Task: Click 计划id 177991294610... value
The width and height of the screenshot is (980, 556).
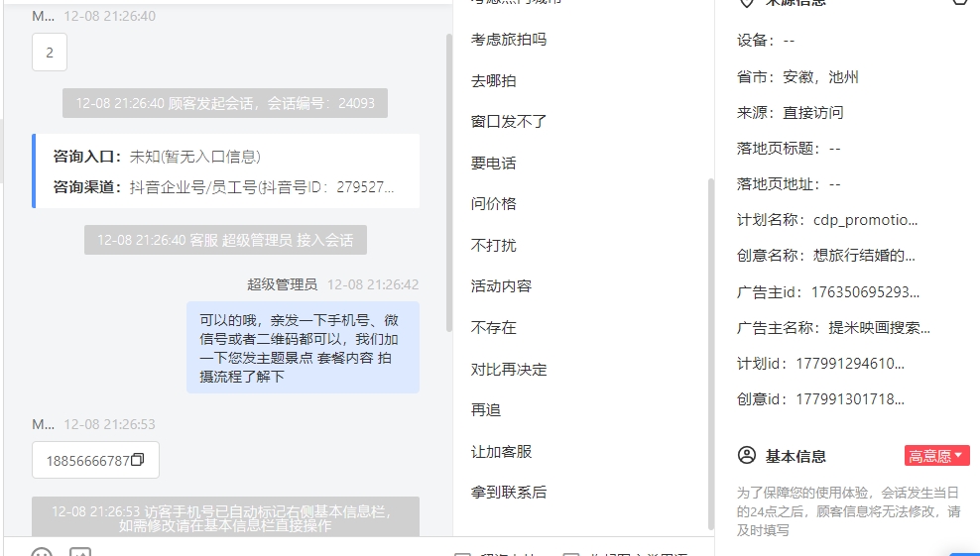Action: point(850,363)
